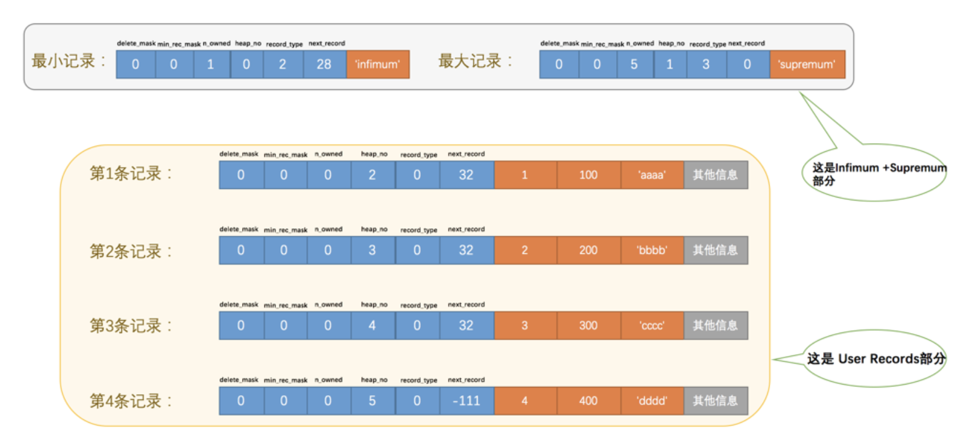Click the orange 'supremum' cell
The image size is (980, 448).
point(807,65)
